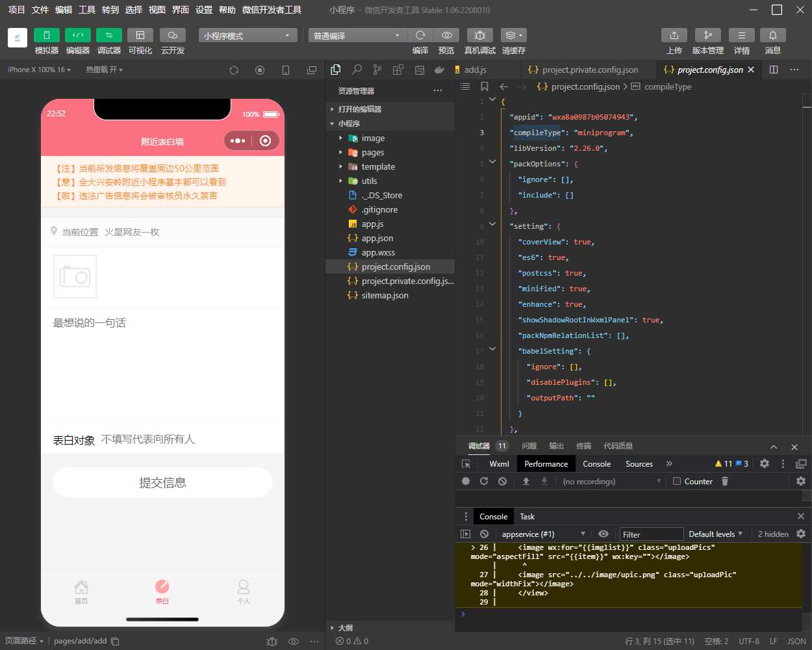
Task: Open 云开发 cloud development icon
Action: [x=171, y=35]
